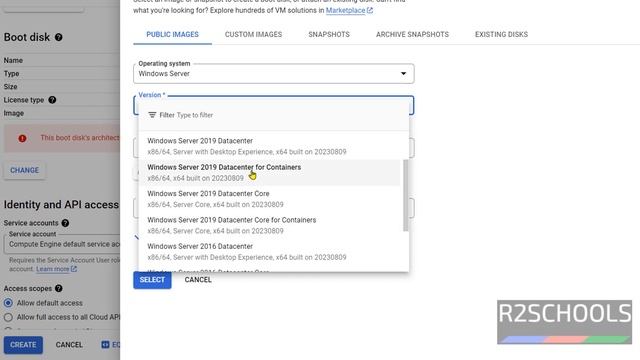Screen dimensions: 640x360
Task: Click the Boot disk help icon
Action: (59, 37)
